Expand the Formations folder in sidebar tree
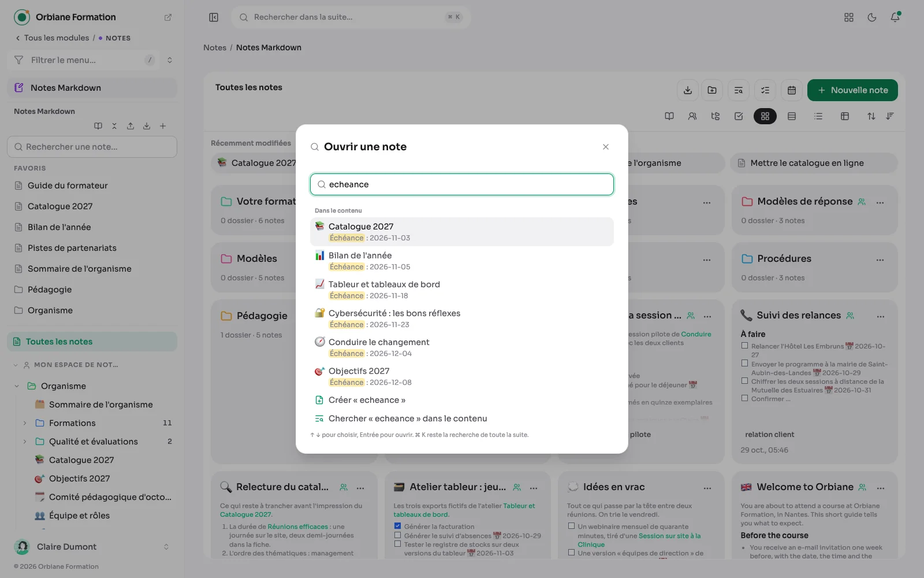Screen dimensions: 924x578 [25, 423]
